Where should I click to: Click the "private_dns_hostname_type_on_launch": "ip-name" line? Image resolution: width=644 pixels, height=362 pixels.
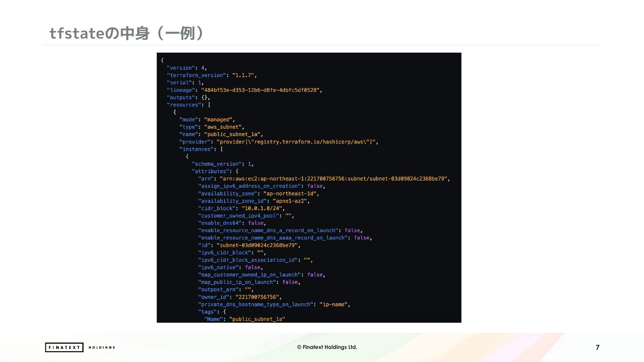pyautogui.click(x=274, y=304)
